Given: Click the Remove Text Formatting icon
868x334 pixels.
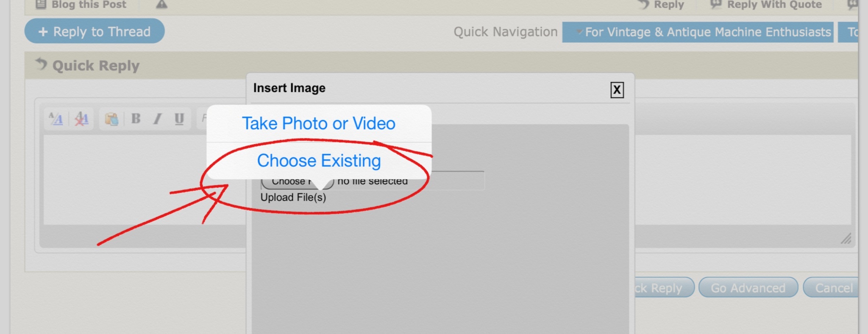Looking at the screenshot, I should click(81, 119).
